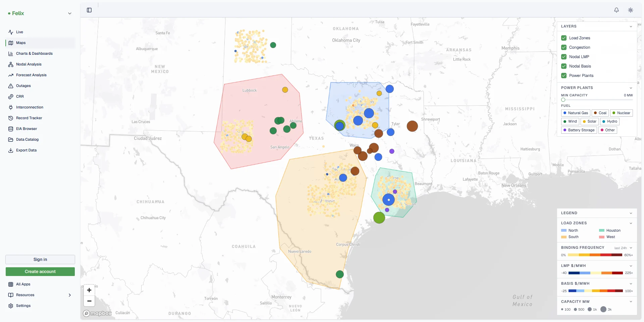
Task: Click the Sign in button
Action: pyautogui.click(x=40, y=260)
